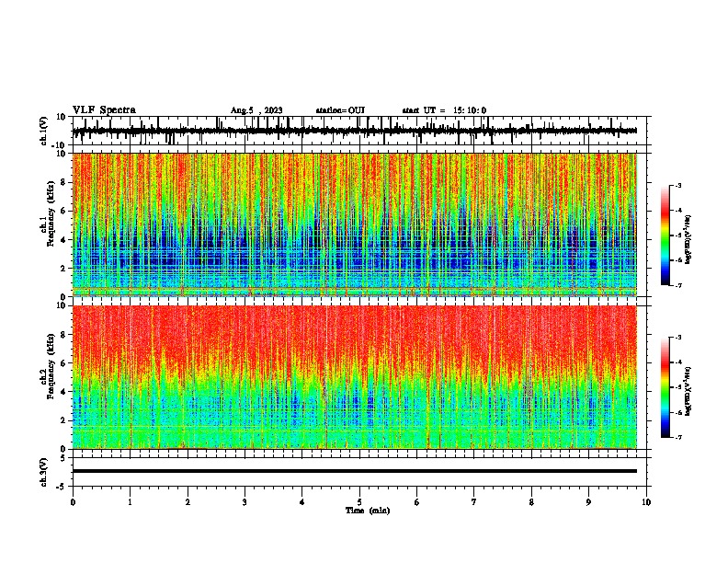This screenshot has width=728, height=563.
Task: Click the "1" tick on time axis
Action: (130, 502)
